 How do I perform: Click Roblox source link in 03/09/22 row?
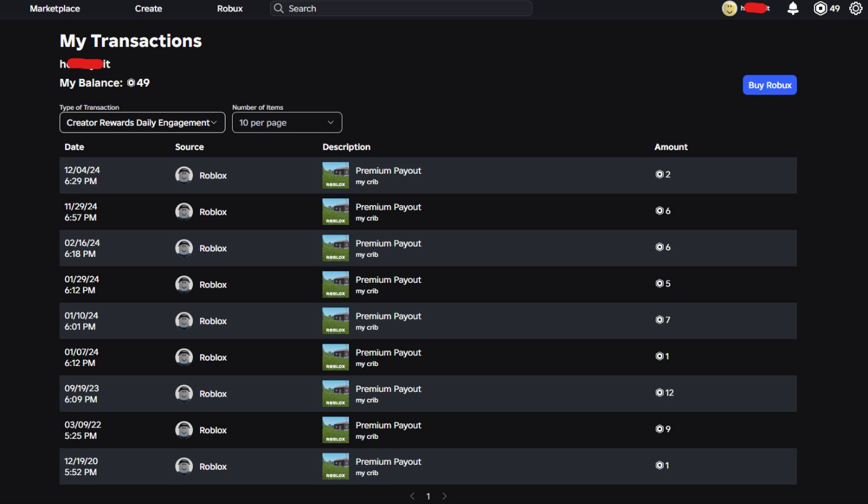point(213,430)
